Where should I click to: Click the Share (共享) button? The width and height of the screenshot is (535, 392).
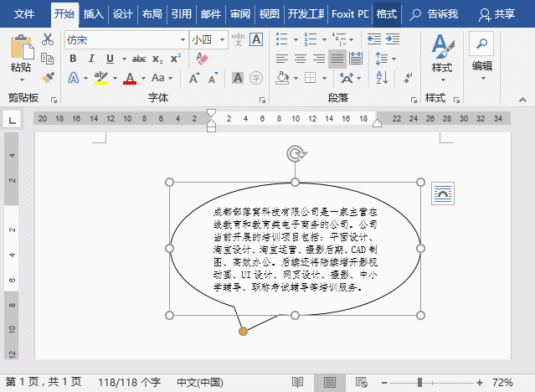tap(496, 14)
